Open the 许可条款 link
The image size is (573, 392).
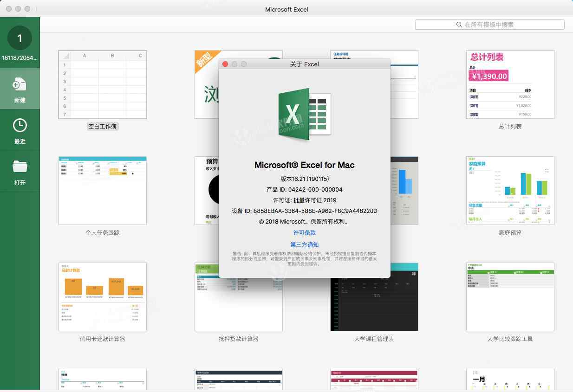coord(305,232)
